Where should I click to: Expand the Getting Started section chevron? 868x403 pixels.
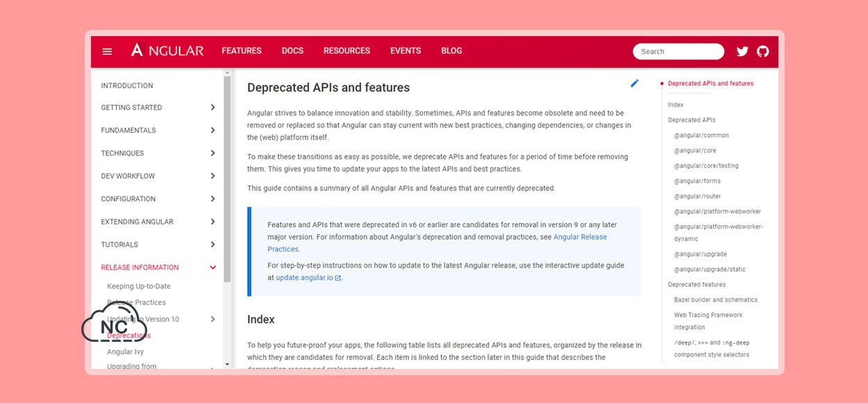pos(212,108)
